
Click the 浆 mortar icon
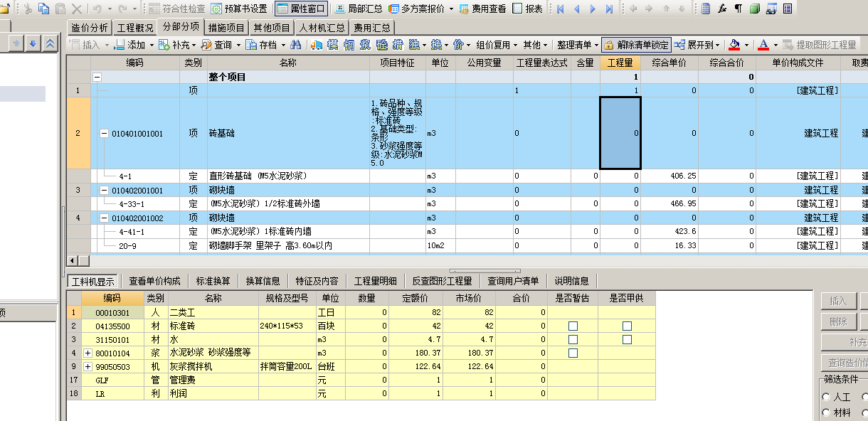click(365, 45)
